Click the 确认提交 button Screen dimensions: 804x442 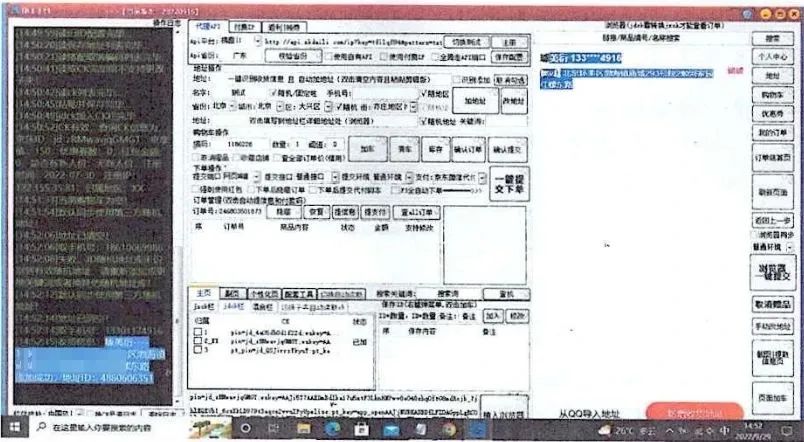[x=507, y=150]
